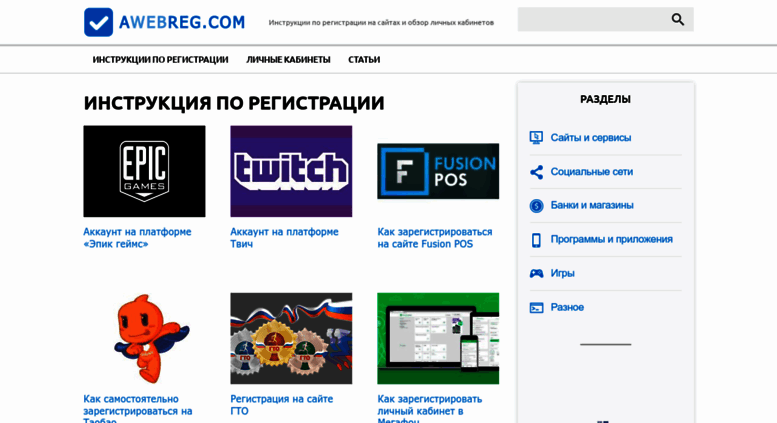Click the gamepad icon beside Игры
This screenshot has width=777, height=423.
(536, 273)
